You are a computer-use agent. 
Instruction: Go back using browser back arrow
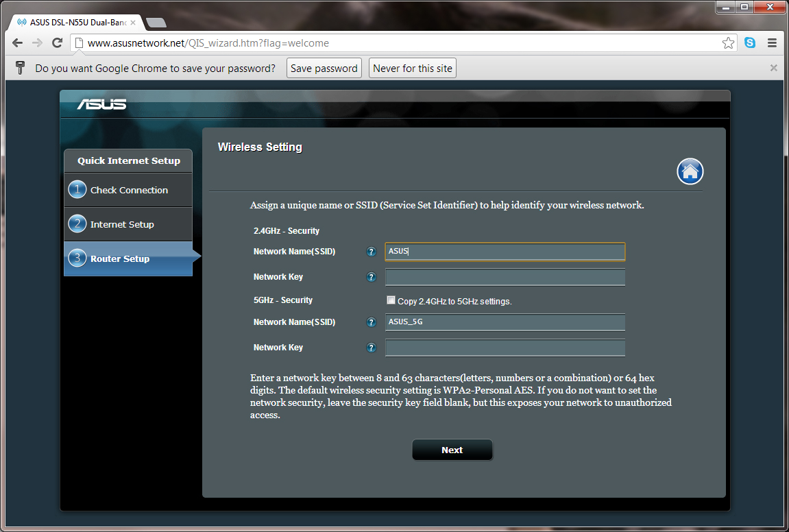pyautogui.click(x=18, y=43)
